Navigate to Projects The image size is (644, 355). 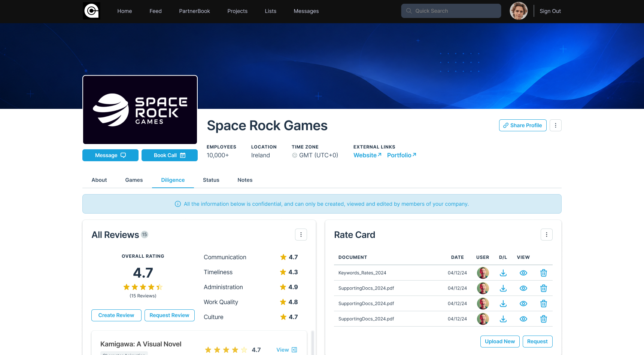[237, 11]
